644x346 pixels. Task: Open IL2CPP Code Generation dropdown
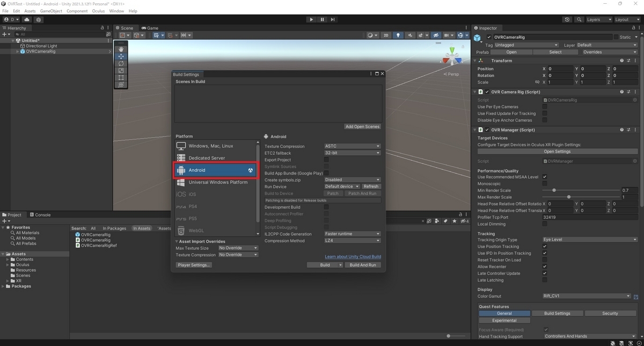352,234
